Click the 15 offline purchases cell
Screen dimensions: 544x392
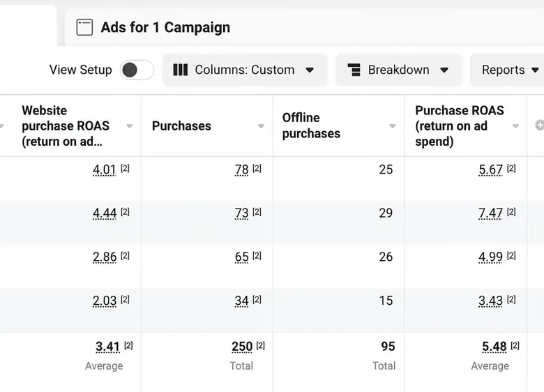[386, 301]
